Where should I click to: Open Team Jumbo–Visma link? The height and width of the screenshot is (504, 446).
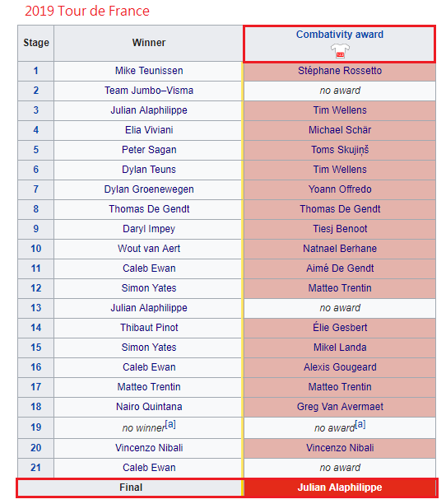(149, 91)
